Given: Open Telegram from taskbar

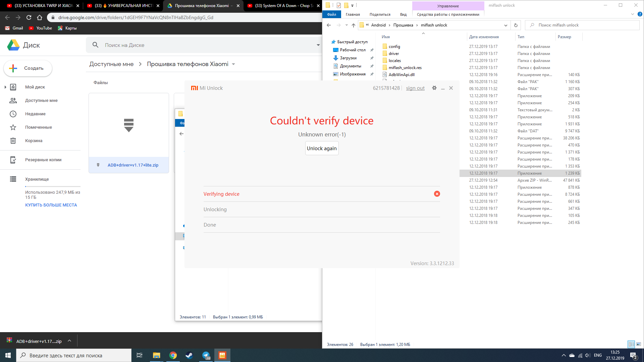Looking at the screenshot, I should coord(206,355).
